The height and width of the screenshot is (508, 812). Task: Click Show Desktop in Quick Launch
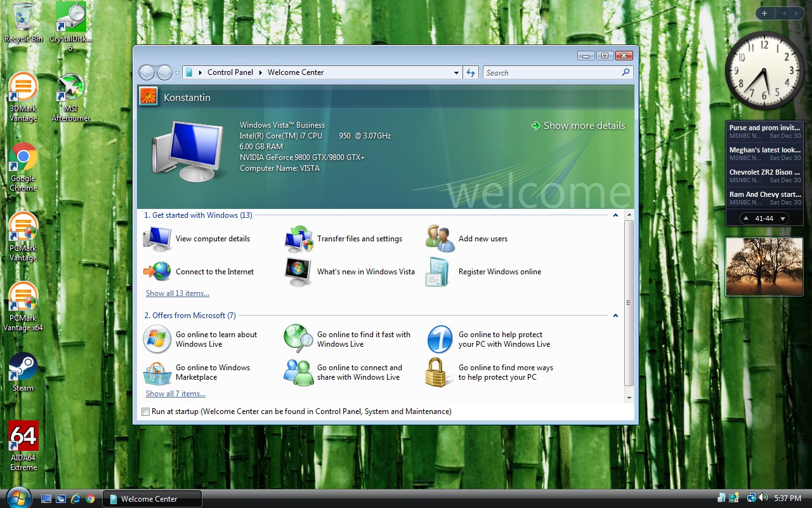click(x=46, y=499)
